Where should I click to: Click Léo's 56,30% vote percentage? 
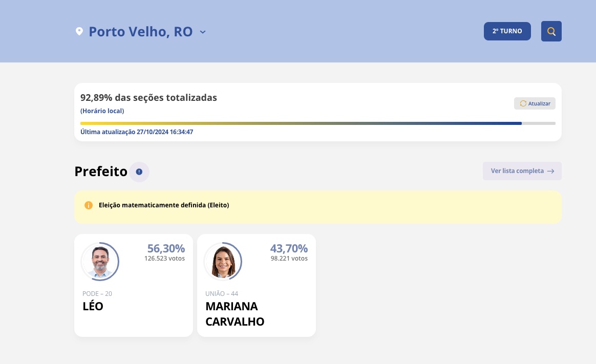tap(166, 248)
